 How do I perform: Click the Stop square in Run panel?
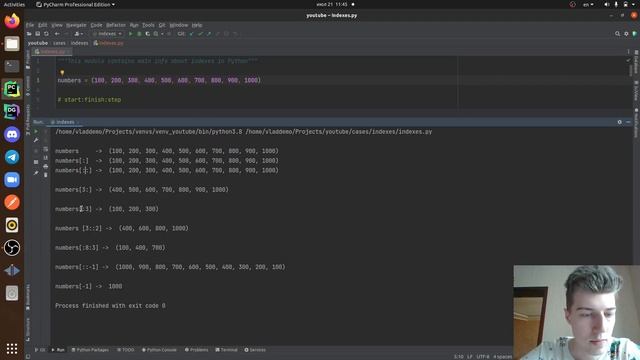pos(36,162)
